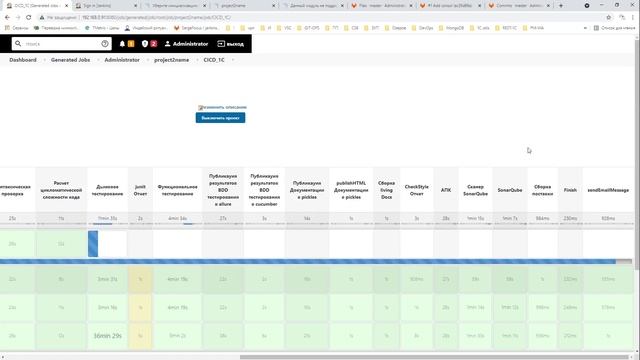Viewport: 640px width, 360px height.
Task: Click the CheckStyle Отчет stage header
Action: pyautogui.click(x=417, y=190)
